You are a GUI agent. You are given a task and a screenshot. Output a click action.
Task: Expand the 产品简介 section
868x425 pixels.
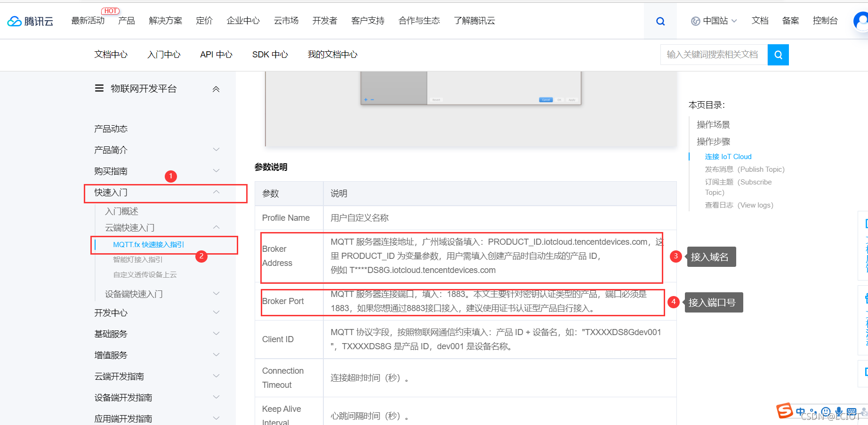216,150
